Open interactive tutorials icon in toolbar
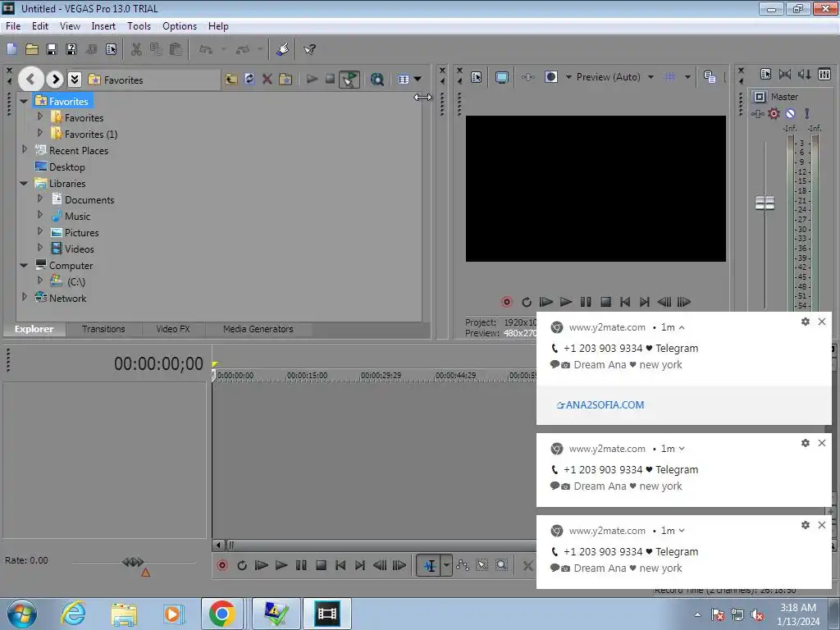Screen dimensions: 840x630 coord(283,49)
